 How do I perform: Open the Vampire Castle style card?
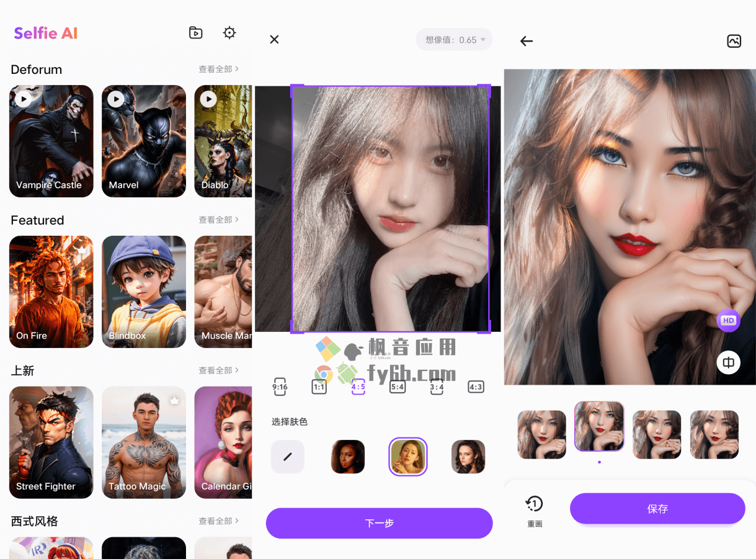tap(51, 141)
